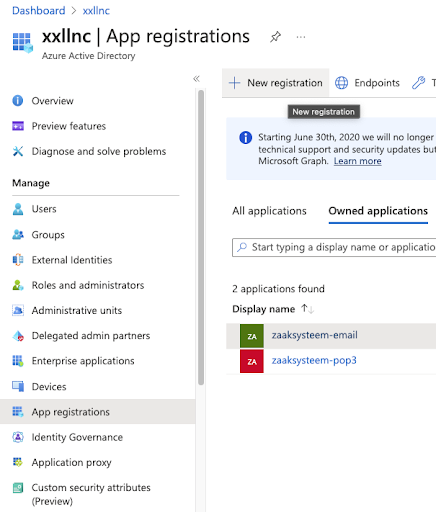Click the green ZA zaaksysteem-email app icon
436x512 pixels.
coord(252,336)
